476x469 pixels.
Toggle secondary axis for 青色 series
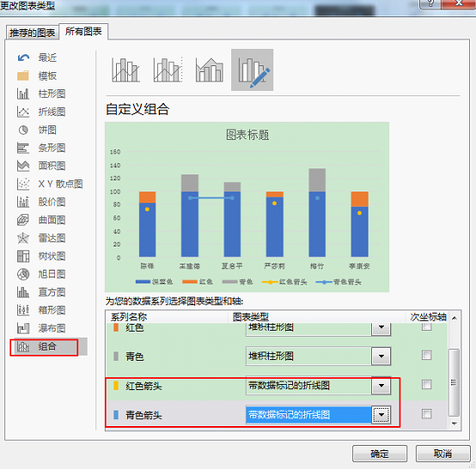[x=426, y=355]
